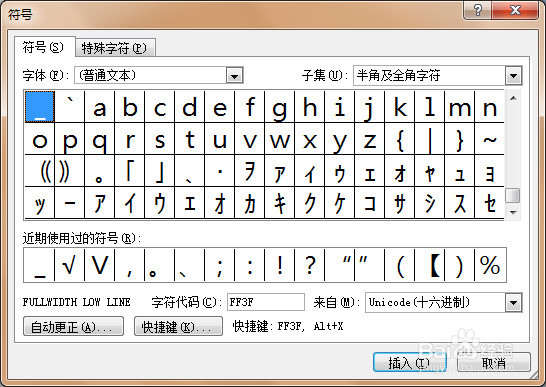Viewport: 546px width, 387px height.
Task: Click the 字体 box showing (普通文本)
Action: pos(159,76)
